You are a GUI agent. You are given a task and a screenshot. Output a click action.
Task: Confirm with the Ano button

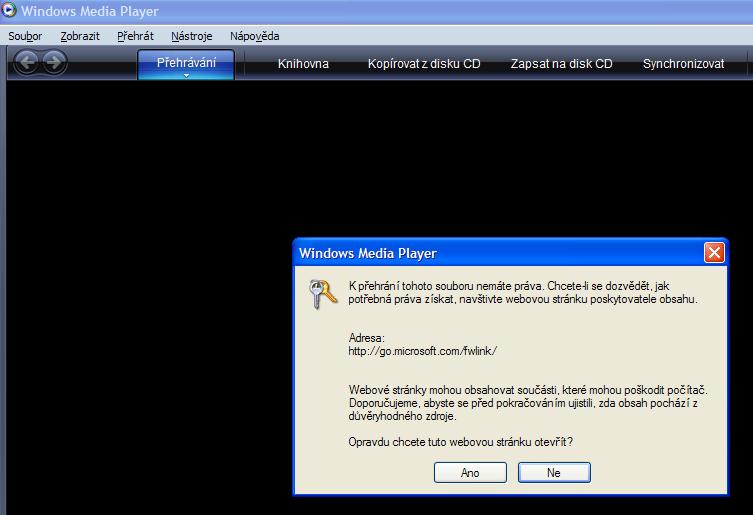[470, 473]
